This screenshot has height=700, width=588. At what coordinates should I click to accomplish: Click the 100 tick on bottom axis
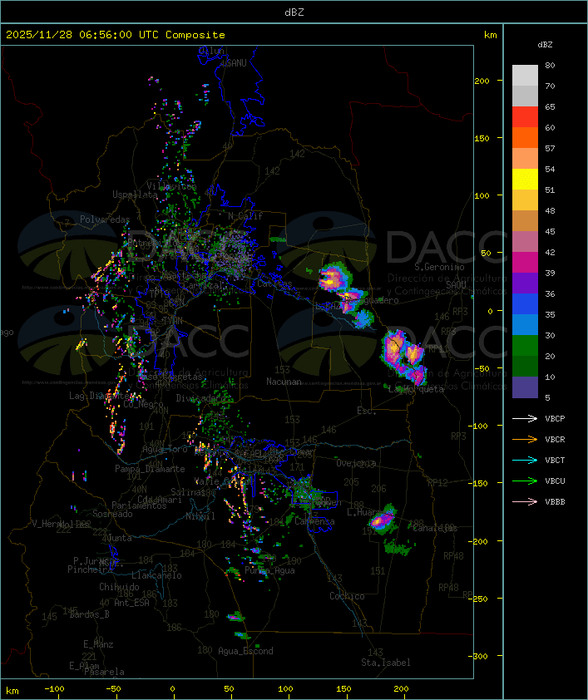coord(286,689)
